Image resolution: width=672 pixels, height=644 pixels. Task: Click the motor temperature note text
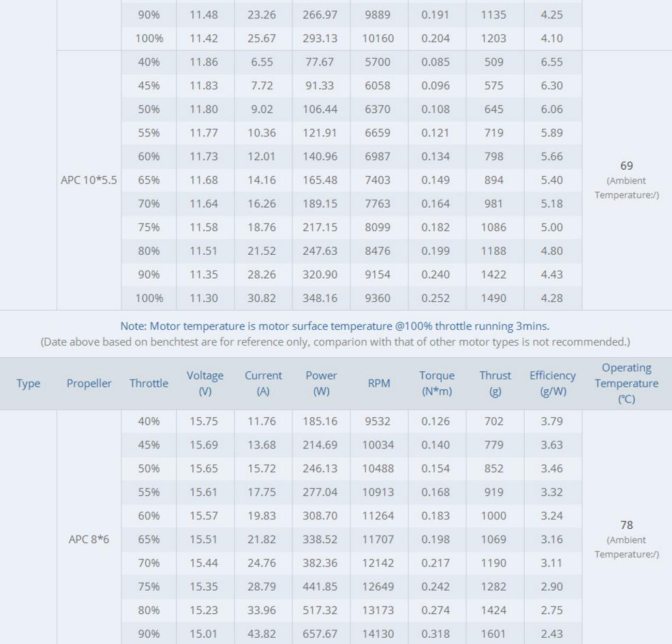(335, 326)
